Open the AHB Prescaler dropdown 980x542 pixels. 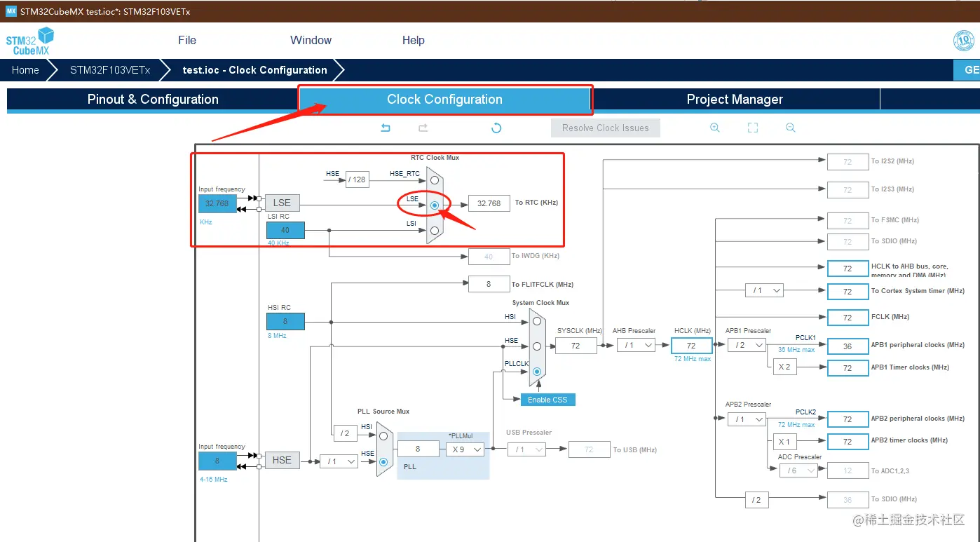637,345
